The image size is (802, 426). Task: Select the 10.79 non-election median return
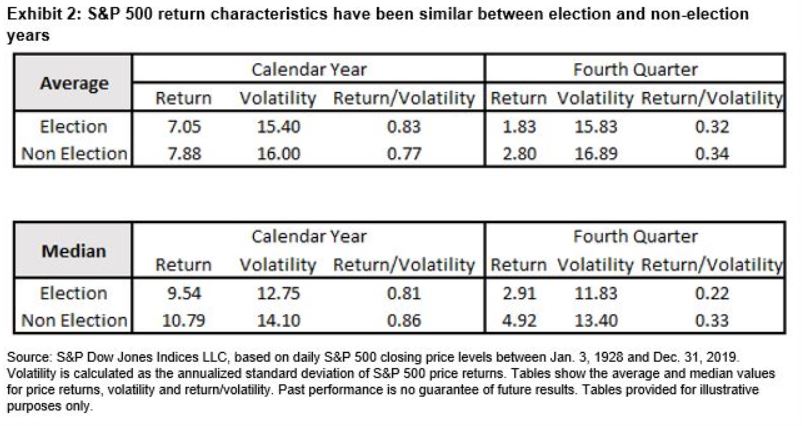[x=183, y=321]
